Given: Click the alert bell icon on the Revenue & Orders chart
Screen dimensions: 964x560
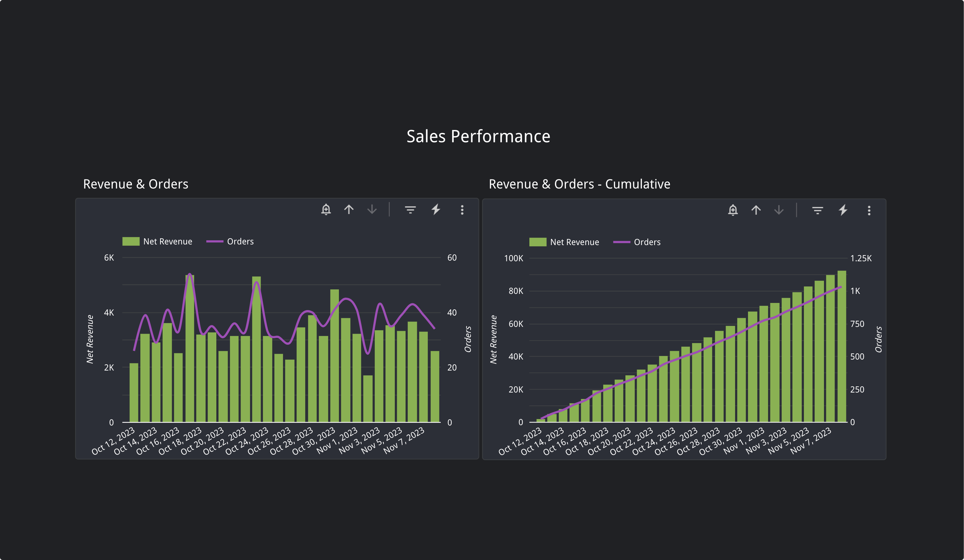Looking at the screenshot, I should [x=326, y=210].
